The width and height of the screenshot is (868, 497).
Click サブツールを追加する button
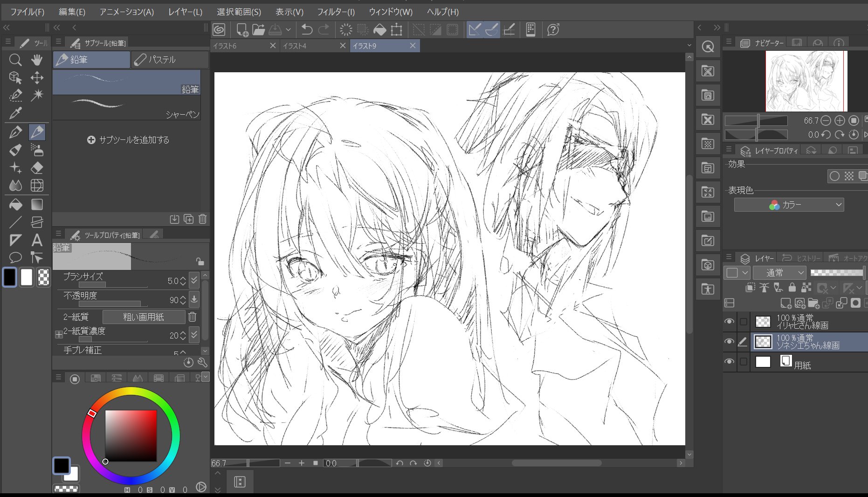click(128, 140)
